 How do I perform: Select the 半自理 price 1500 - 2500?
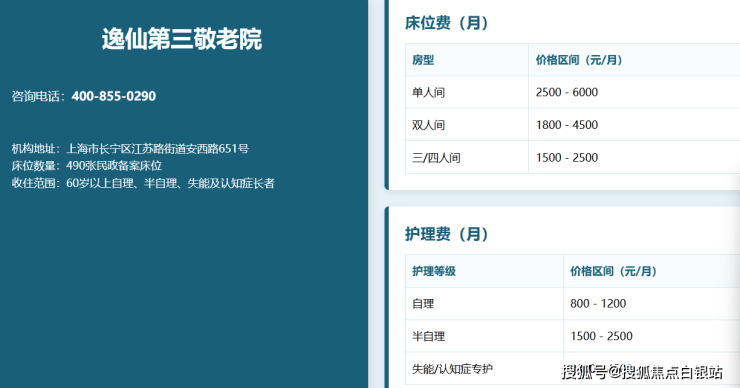click(601, 336)
